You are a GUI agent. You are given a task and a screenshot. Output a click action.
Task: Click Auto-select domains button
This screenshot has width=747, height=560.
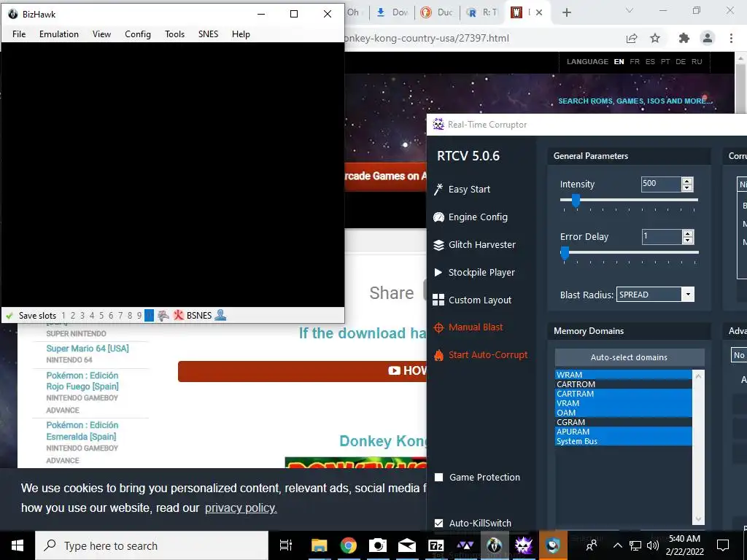(629, 357)
